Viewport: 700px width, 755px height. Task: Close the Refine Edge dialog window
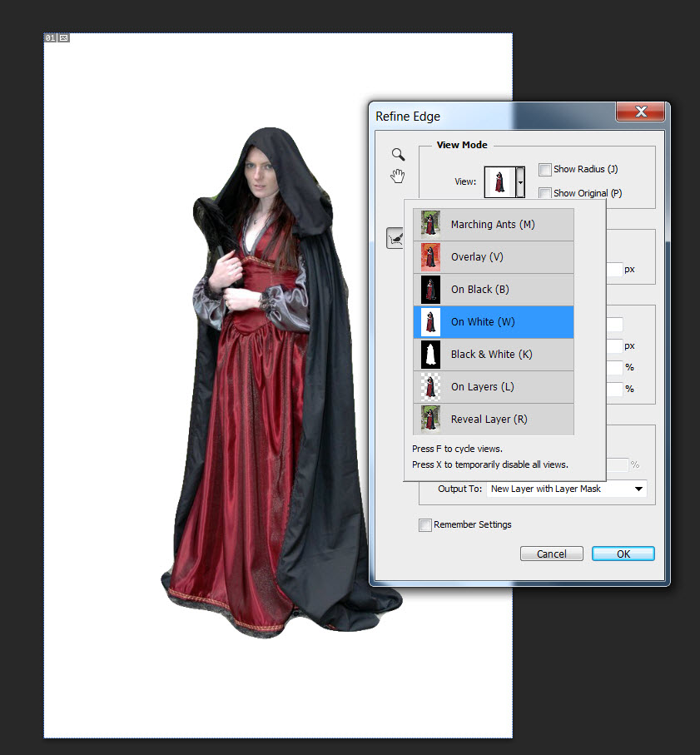(x=640, y=112)
